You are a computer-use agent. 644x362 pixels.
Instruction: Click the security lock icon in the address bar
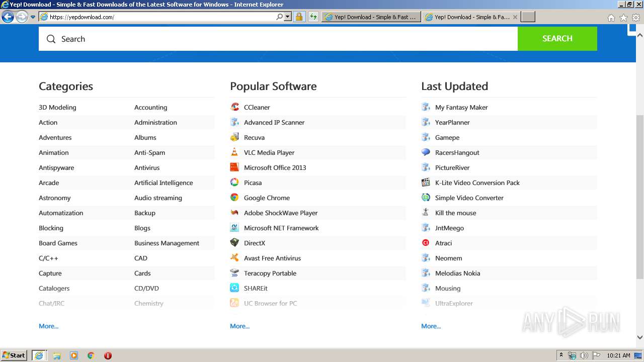(299, 17)
